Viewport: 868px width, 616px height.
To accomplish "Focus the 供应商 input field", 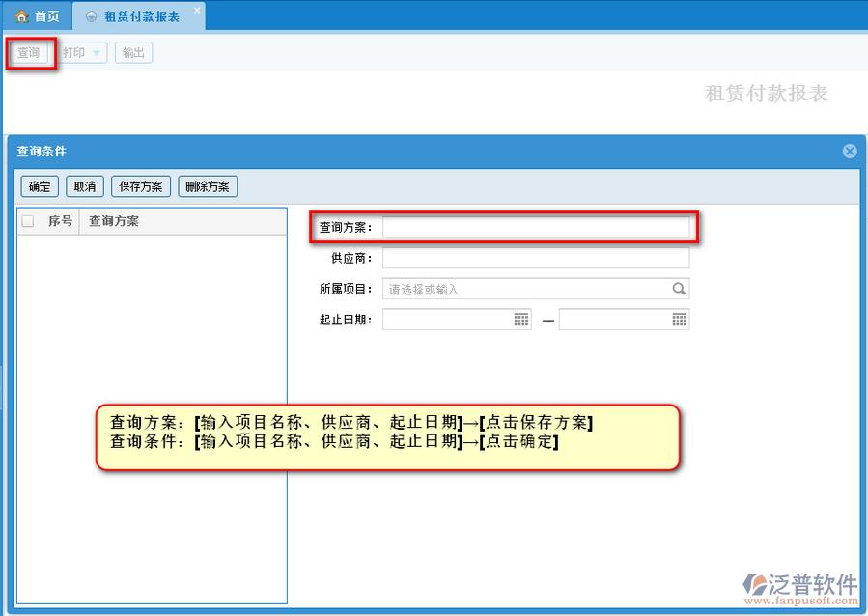I will (x=536, y=258).
